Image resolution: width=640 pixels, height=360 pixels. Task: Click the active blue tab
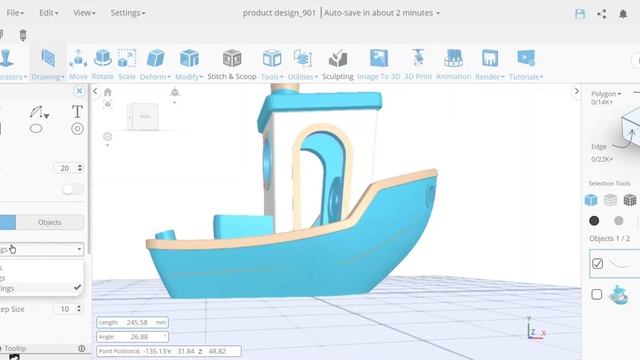click(8, 222)
